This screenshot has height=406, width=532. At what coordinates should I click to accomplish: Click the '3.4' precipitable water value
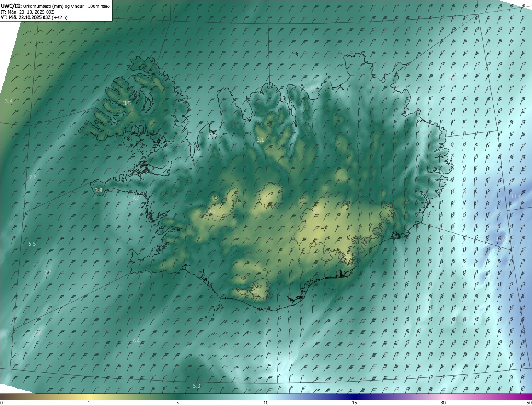pos(9,101)
